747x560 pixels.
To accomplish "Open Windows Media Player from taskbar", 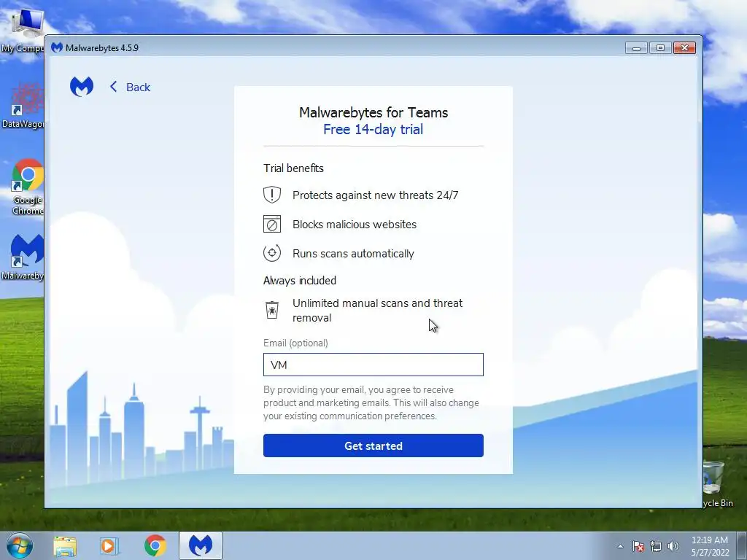I will [109, 546].
